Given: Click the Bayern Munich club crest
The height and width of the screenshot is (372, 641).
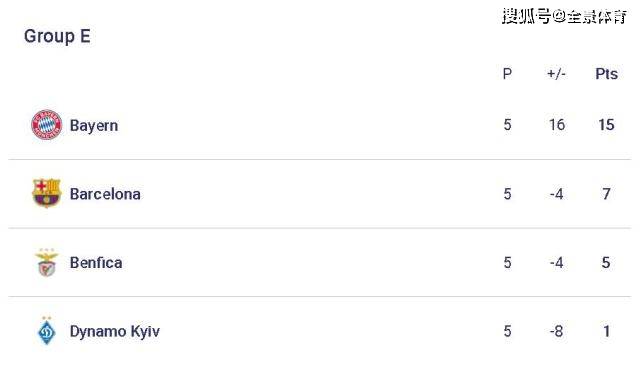Looking at the screenshot, I should tap(47, 125).
